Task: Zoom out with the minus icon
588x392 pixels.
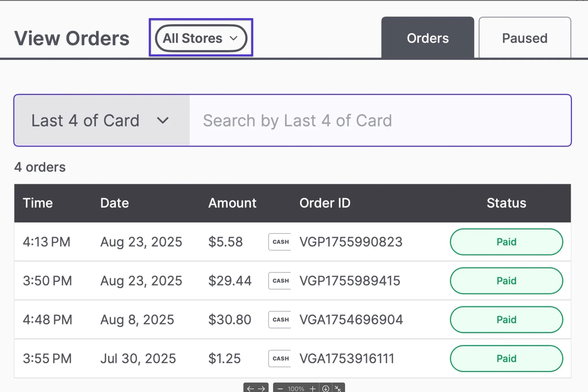Action: point(280,388)
